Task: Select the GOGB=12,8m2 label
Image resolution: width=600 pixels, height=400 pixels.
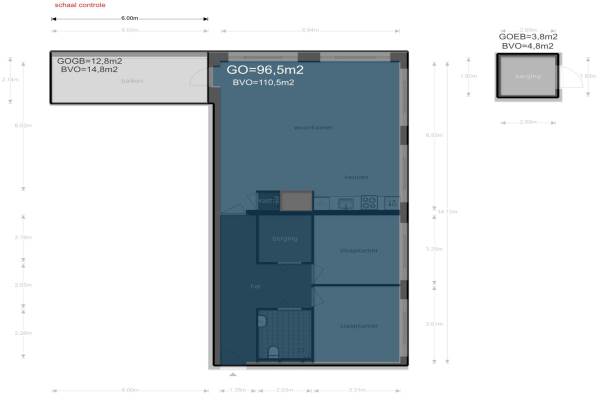Action: 89,60
